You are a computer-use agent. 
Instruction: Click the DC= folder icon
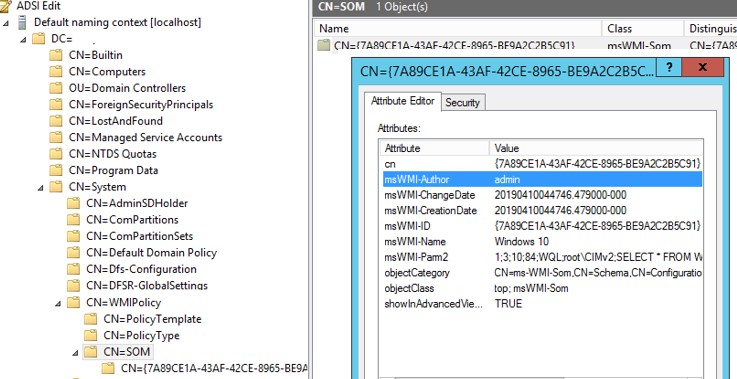[38, 39]
